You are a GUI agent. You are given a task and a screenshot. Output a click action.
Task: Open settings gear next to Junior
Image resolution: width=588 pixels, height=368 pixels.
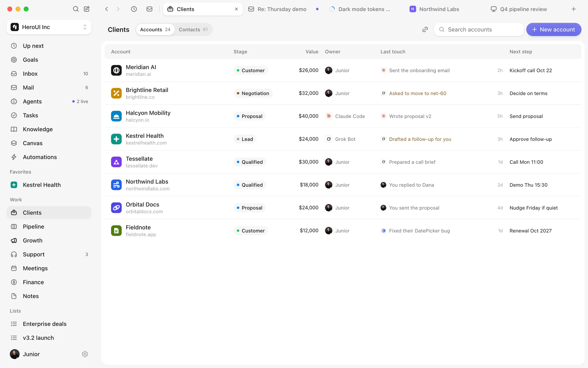[x=85, y=354]
